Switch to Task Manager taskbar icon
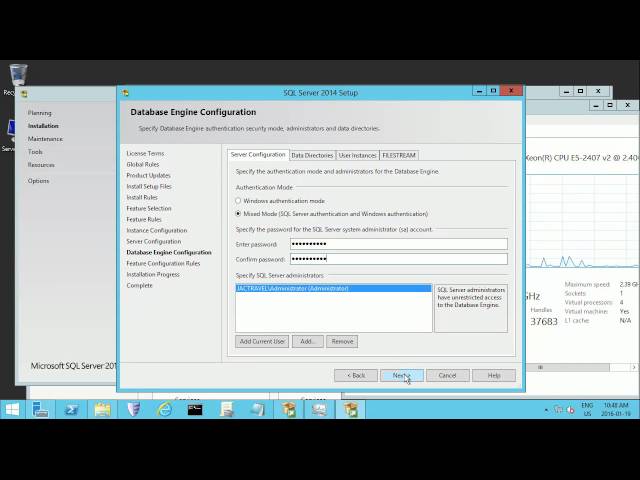Viewport: 640px width, 480px height. pyautogui.click(x=320, y=409)
